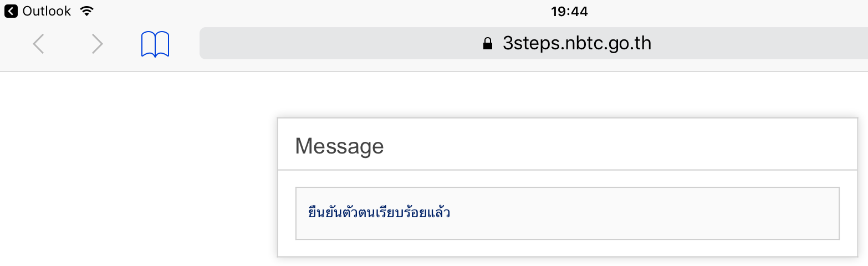Click blank page area below Message panel
The height and width of the screenshot is (266, 868).
click(x=568, y=262)
